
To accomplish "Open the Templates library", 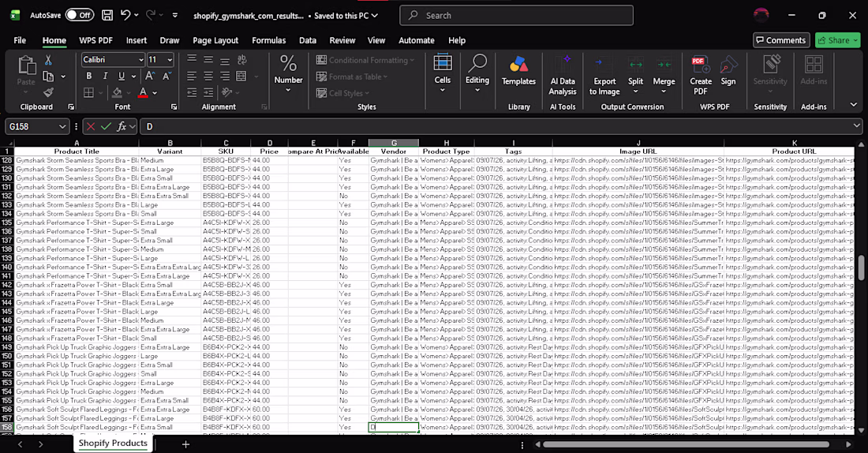I will (x=518, y=71).
